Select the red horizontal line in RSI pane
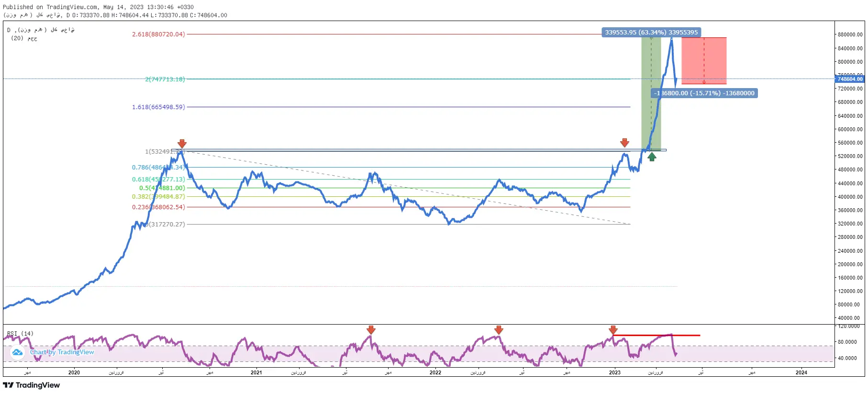Screen dimensions: 868x394 point(656,335)
